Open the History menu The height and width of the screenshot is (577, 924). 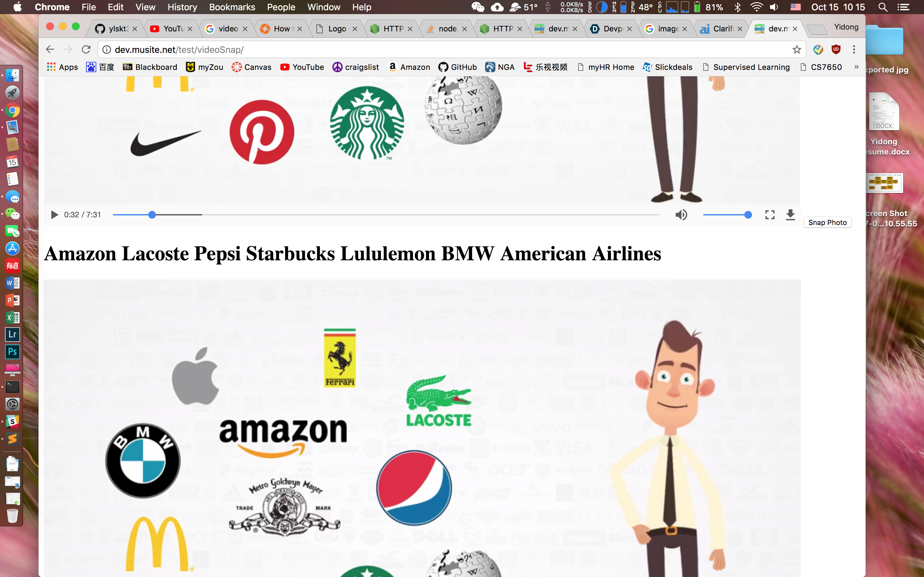tap(182, 7)
